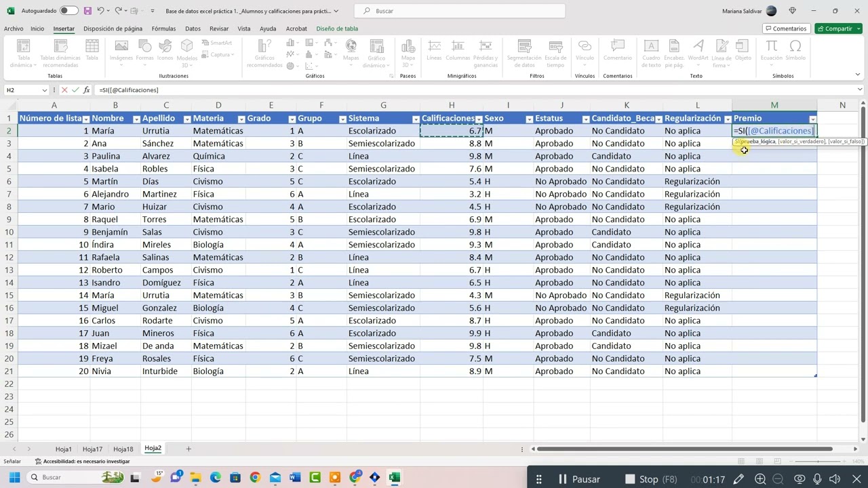Open the Premio column filter dropdown
This screenshot has height=488, width=868.
pos(812,119)
